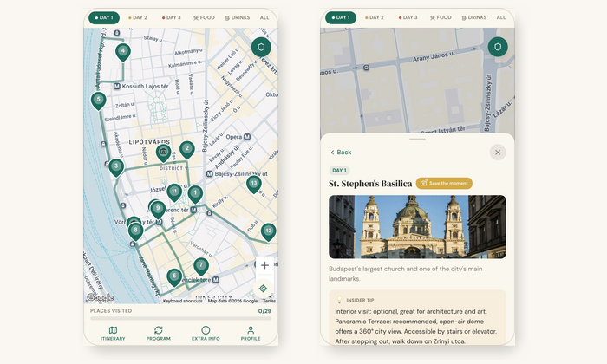The height and width of the screenshot is (364, 607).
Task: Open the St. Stephen's Basilica photo
Action: 417,227
